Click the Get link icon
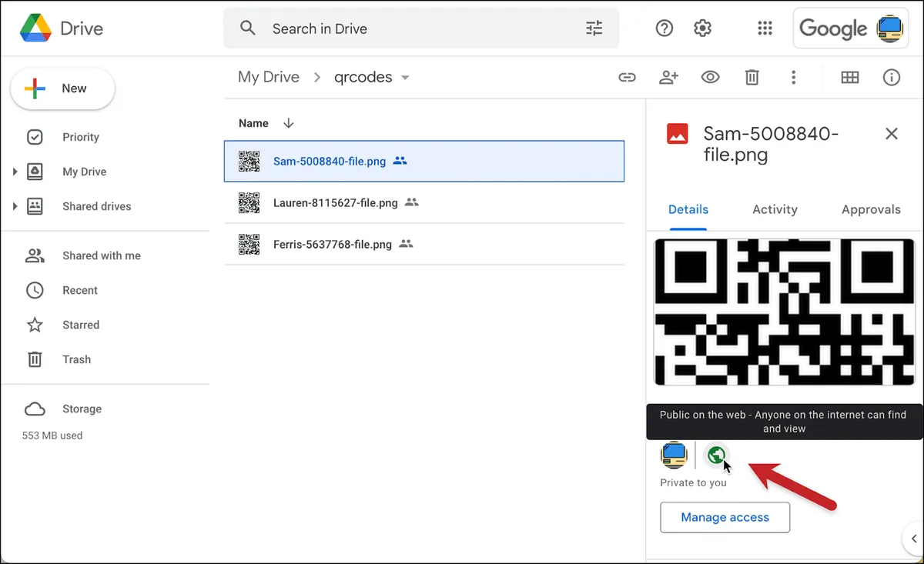This screenshot has height=564, width=924. (628, 77)
